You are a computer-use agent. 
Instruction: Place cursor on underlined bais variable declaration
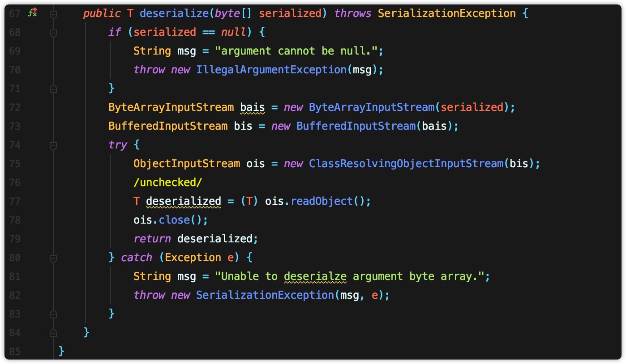253,107
